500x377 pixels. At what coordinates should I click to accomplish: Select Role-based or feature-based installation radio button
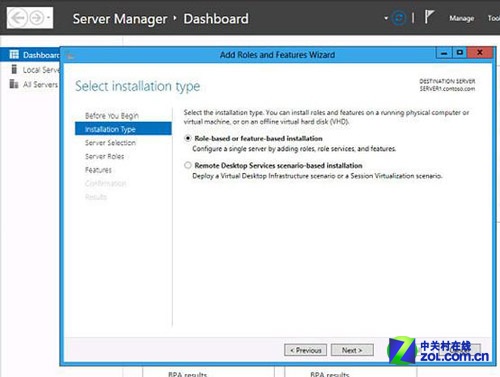coord(188,138)
